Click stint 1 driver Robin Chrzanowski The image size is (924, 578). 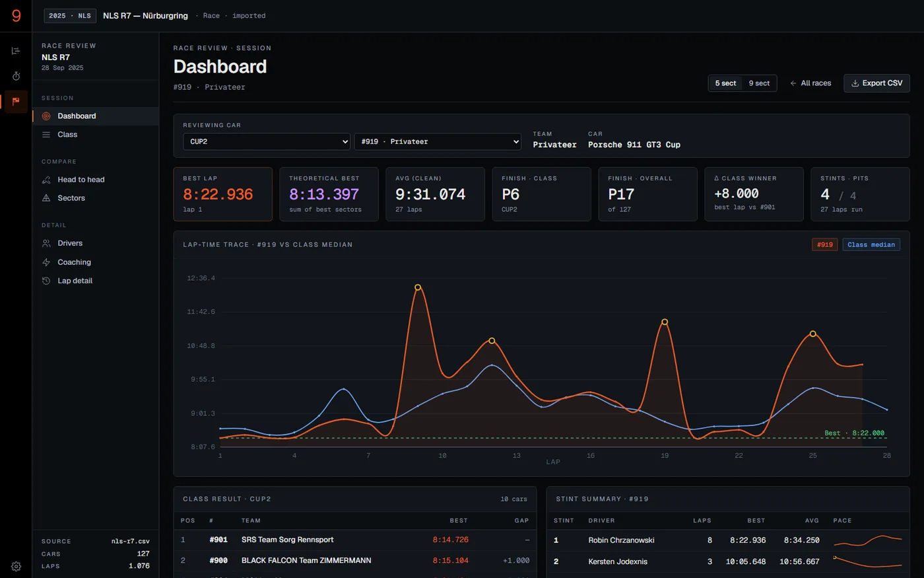point(621,540)
